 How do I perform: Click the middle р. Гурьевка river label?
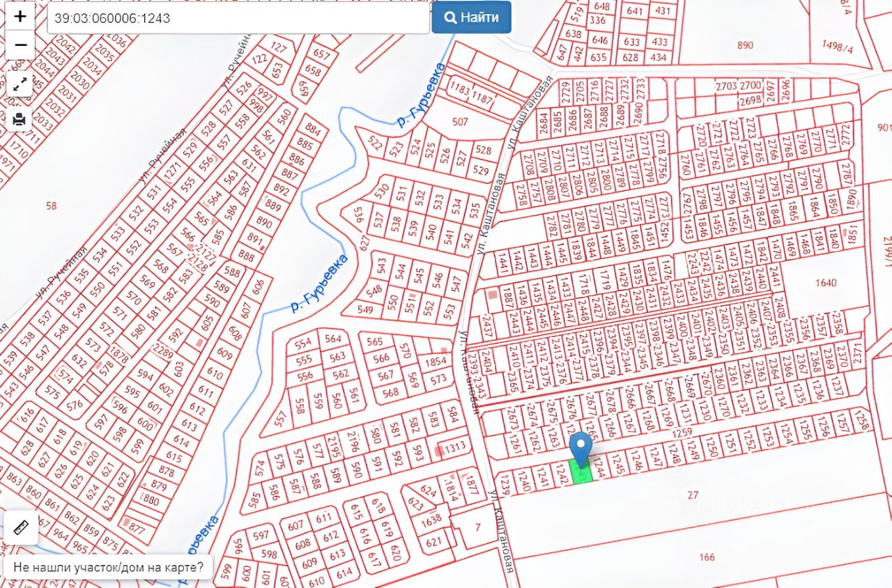pos(319,284)
